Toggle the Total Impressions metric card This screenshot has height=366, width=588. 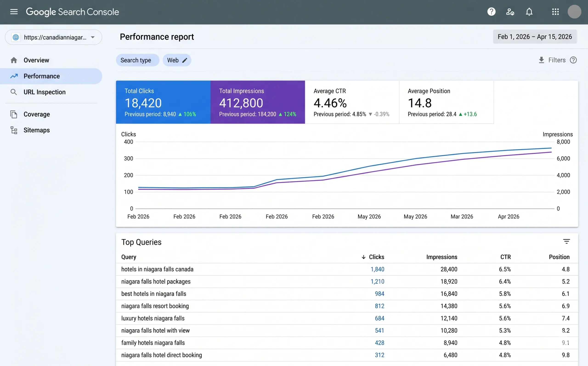pyautogui.click(x=258, y=102)
